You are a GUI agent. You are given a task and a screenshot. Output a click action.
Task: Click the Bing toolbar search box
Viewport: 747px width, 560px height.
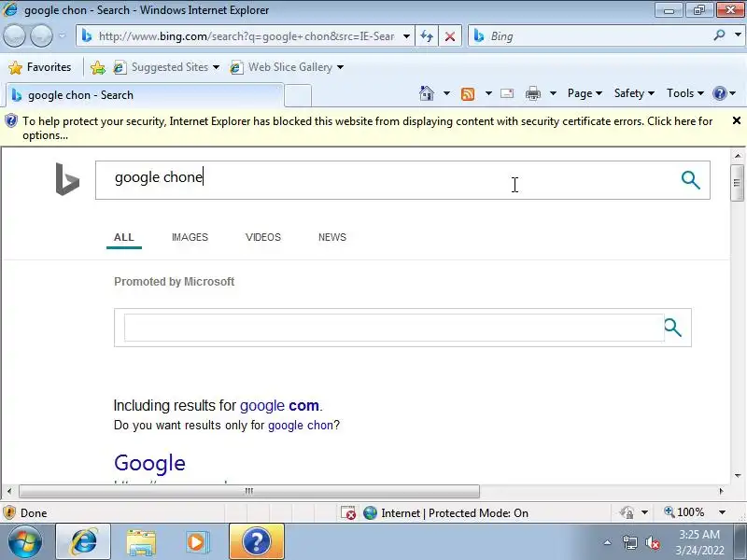[x=591, y=36]
